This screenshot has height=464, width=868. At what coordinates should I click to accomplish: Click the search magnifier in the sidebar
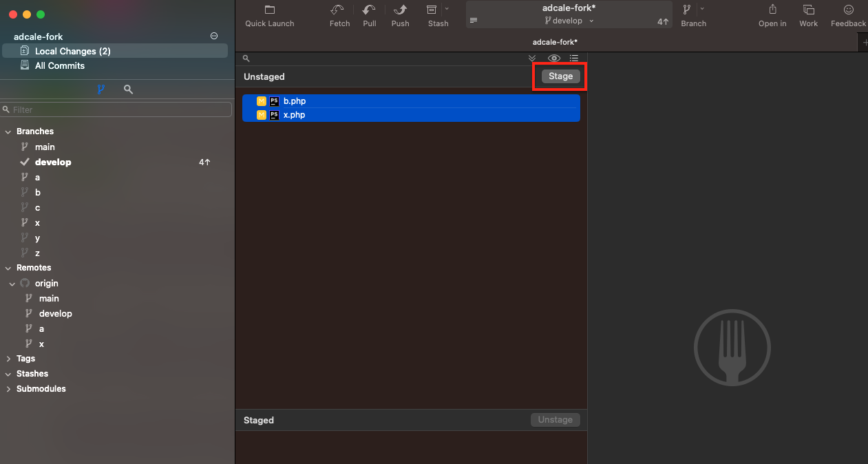coord(127,89)
